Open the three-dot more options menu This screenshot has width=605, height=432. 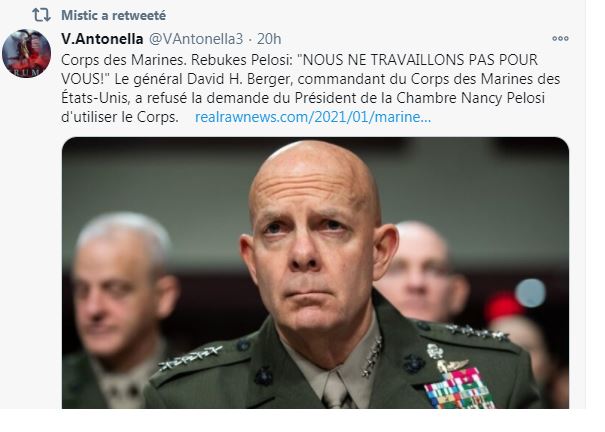click(x=560, y=39)
